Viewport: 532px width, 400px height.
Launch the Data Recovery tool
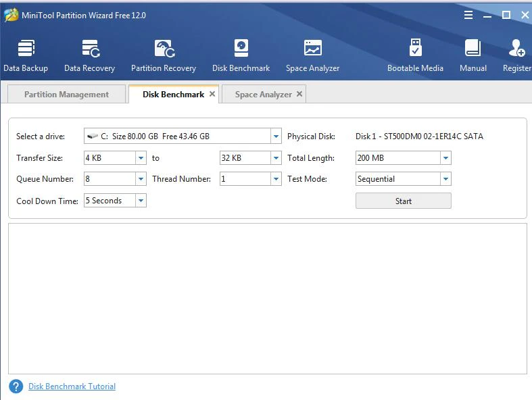pos(90,55)
